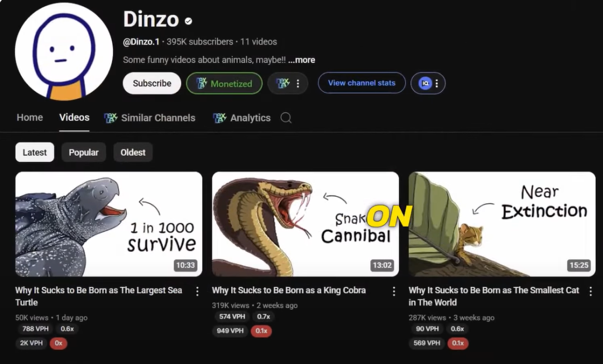Select the Popular sort chip
The image size is (603, 364).
tap(83, 152)
